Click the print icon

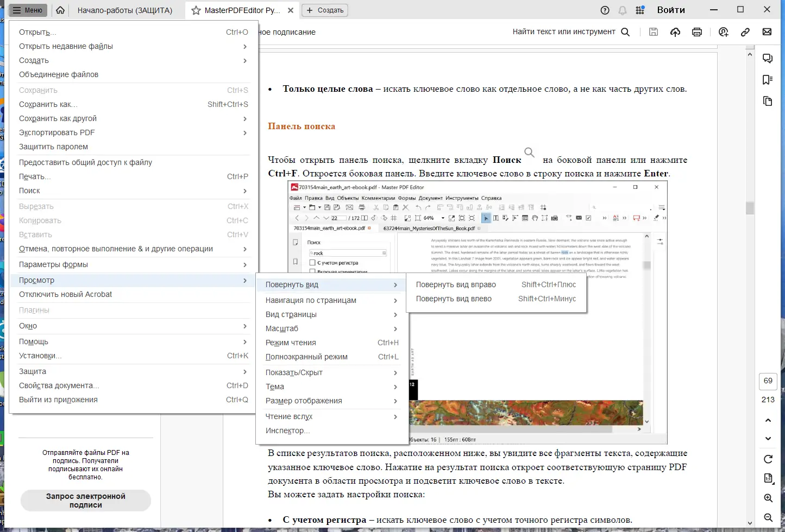point(696,32)
